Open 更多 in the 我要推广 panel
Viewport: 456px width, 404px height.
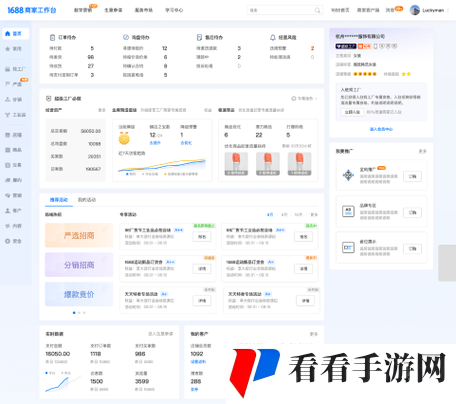[x=423, y=151]
